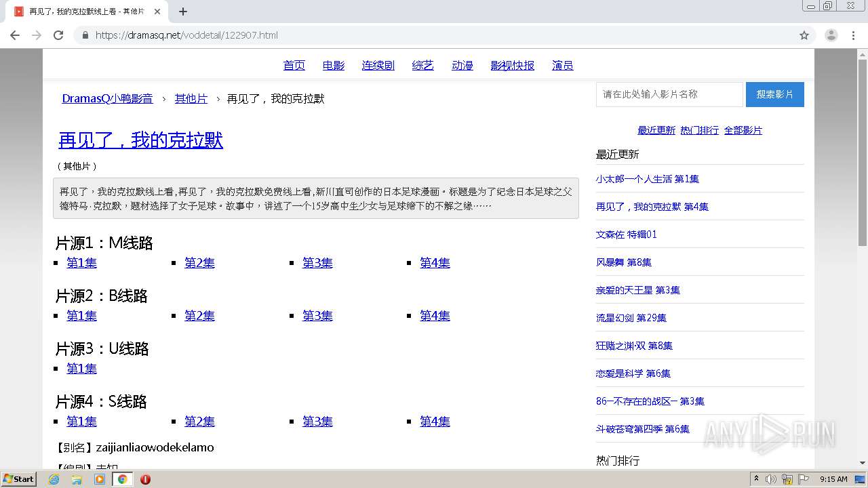Open 小太郎一个人生活 第1集 sidebar link
This screenshot has width=868, height=488.
(x=648, y=179)
